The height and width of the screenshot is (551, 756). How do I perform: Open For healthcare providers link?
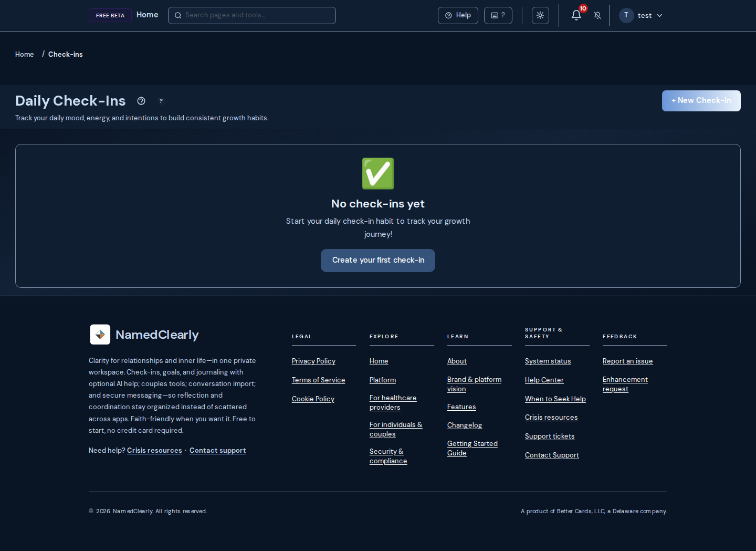pyautogui.click(x=393, y=403)
